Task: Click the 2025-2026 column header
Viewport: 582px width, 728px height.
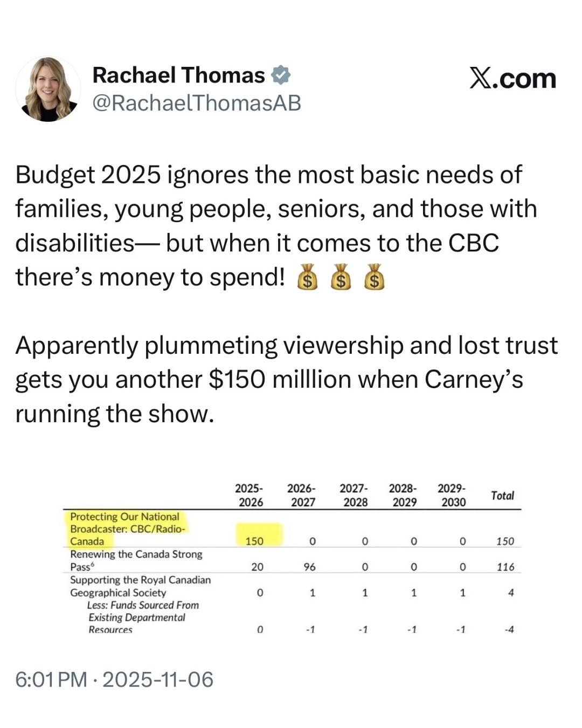Action: tap(250, 495)
